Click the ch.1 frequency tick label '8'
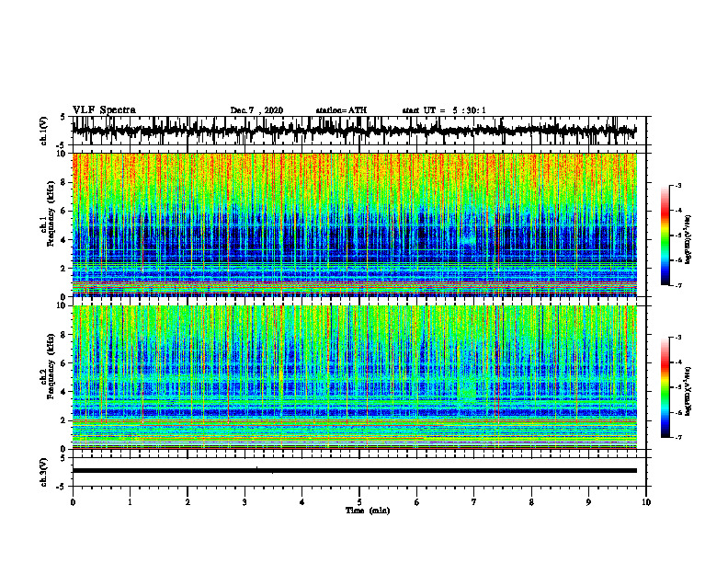The height and width of the screenshot is (563, 728). (63, 182)
